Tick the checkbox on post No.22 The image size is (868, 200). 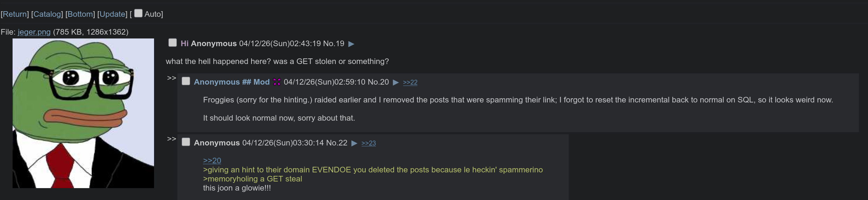186,142
